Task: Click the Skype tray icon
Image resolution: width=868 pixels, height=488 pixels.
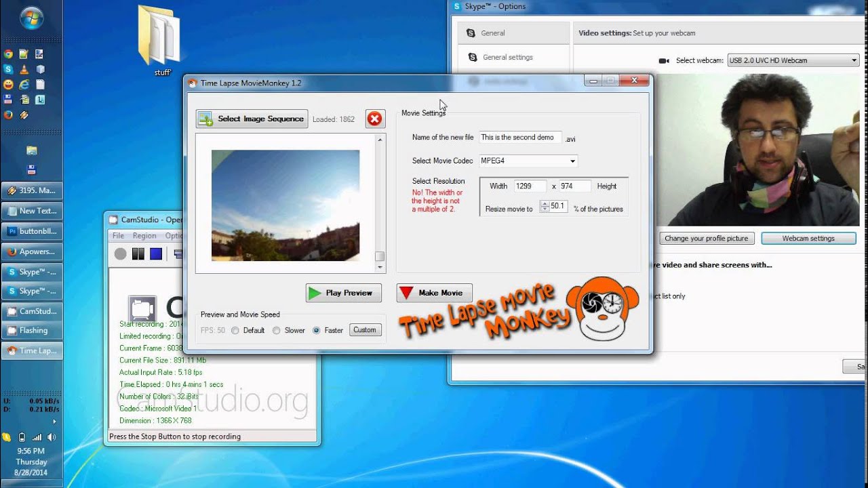Action: pos(7,437)
